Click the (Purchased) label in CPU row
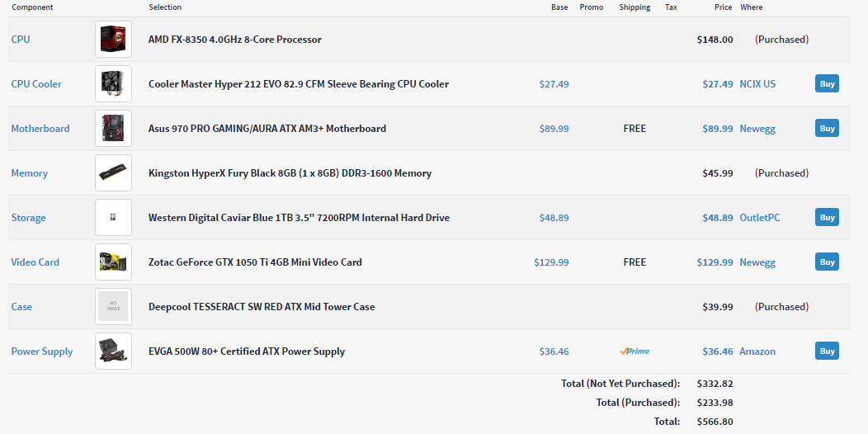The image size is (868, 434). 781,40
